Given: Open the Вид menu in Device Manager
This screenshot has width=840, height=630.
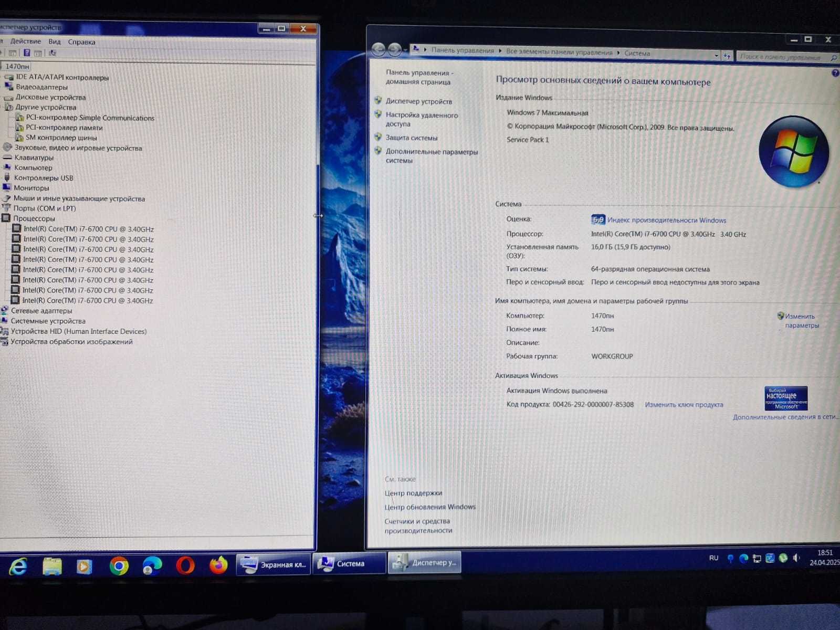Looking at the screenshot, I should pos(55,41).
